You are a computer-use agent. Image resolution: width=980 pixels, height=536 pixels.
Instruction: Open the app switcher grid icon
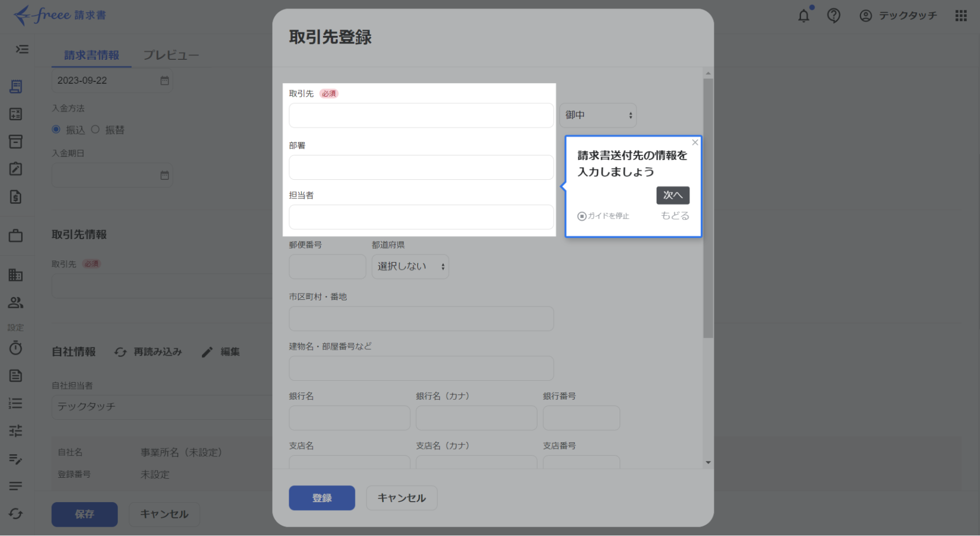tap(961, 16)
